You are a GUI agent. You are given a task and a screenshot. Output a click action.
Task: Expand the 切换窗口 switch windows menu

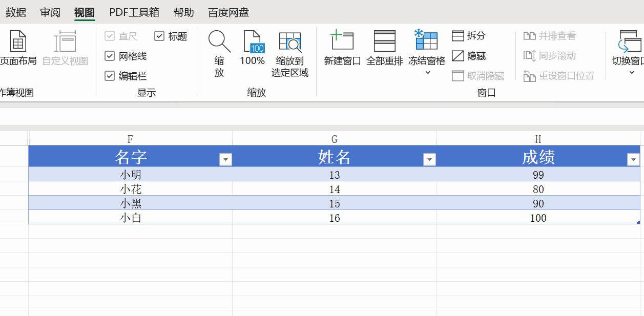(631, 72)
